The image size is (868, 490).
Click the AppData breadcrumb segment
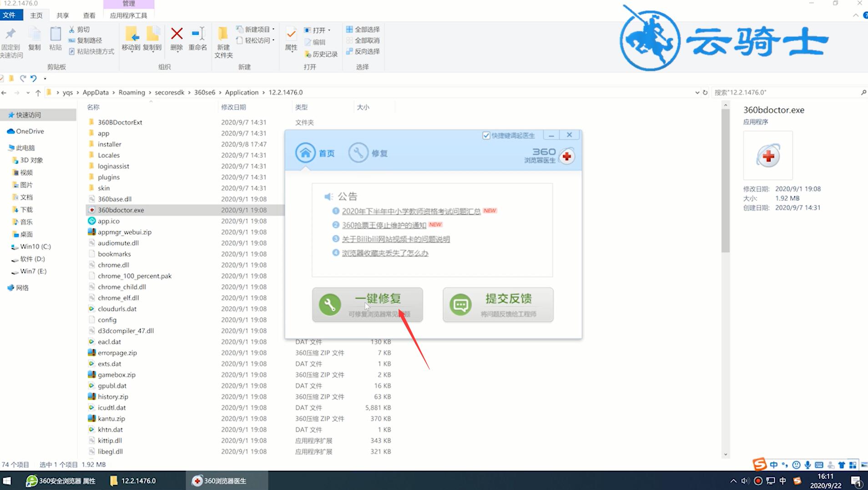coord(96,92)
